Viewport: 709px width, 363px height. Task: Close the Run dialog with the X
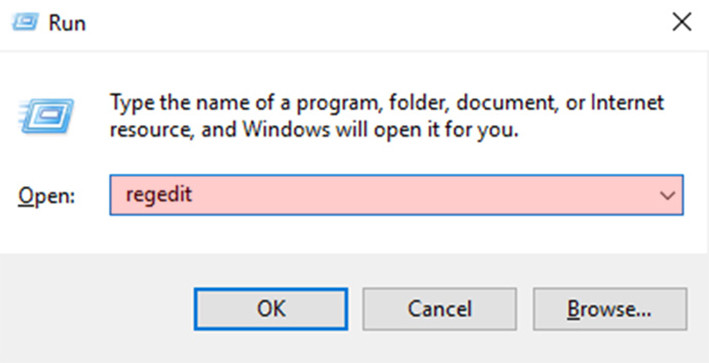point(681,22)
